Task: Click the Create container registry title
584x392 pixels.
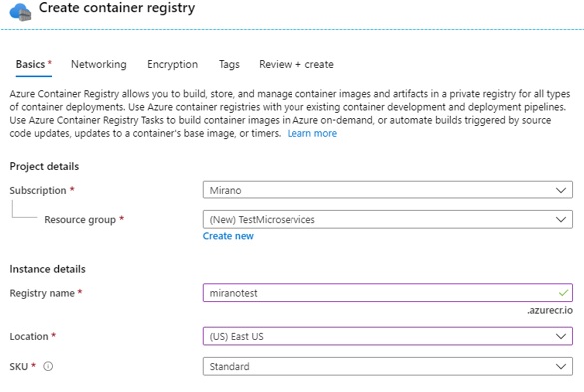Action: [117, 8]
